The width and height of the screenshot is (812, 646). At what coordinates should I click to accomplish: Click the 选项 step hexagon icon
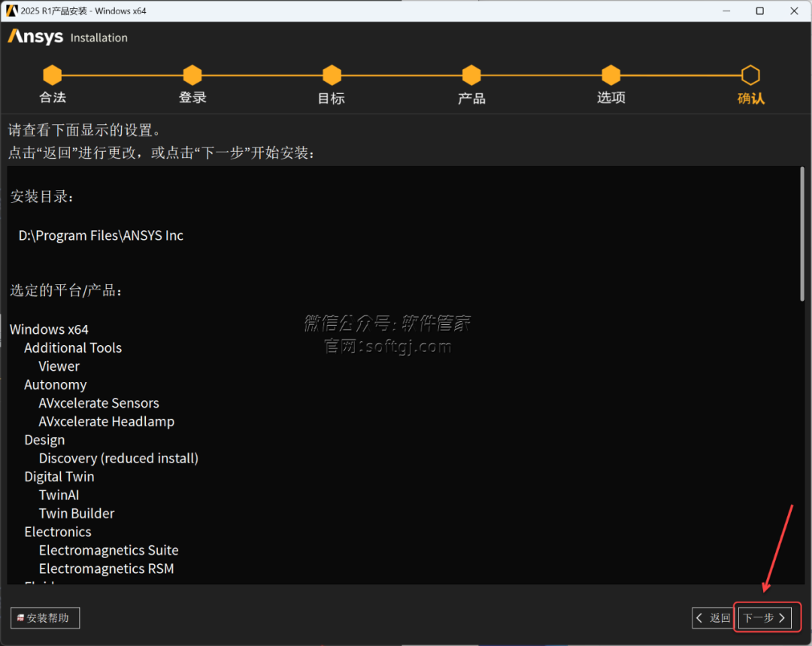pos(611,75)
